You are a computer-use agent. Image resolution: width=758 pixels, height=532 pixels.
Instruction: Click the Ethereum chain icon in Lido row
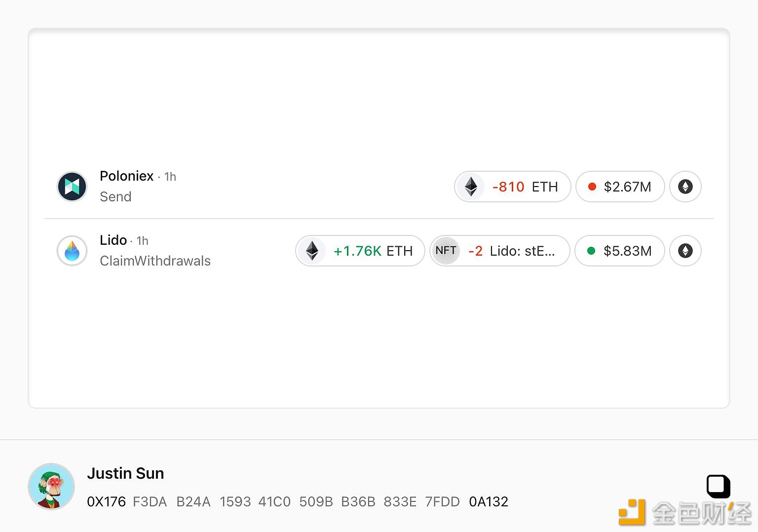point(685,251)
